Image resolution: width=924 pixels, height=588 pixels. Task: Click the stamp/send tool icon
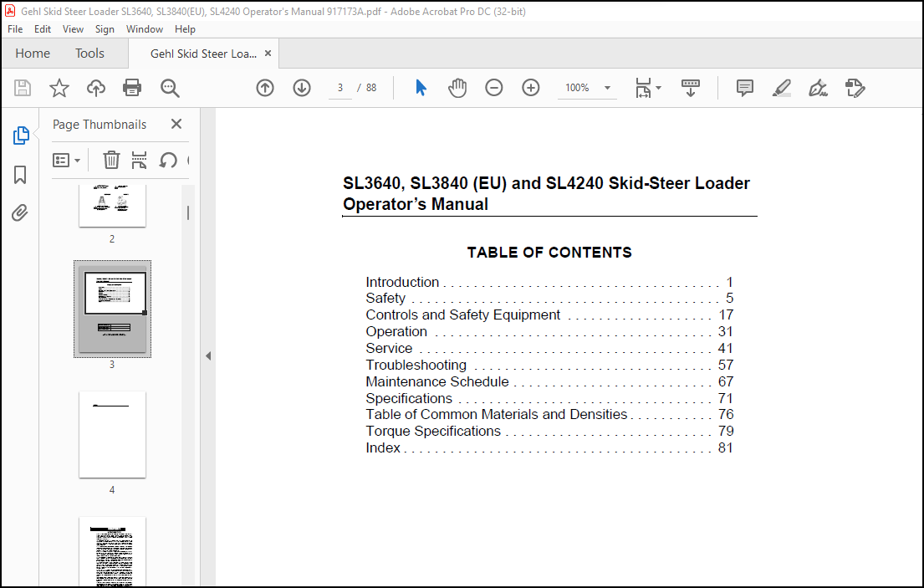(855, 89)
